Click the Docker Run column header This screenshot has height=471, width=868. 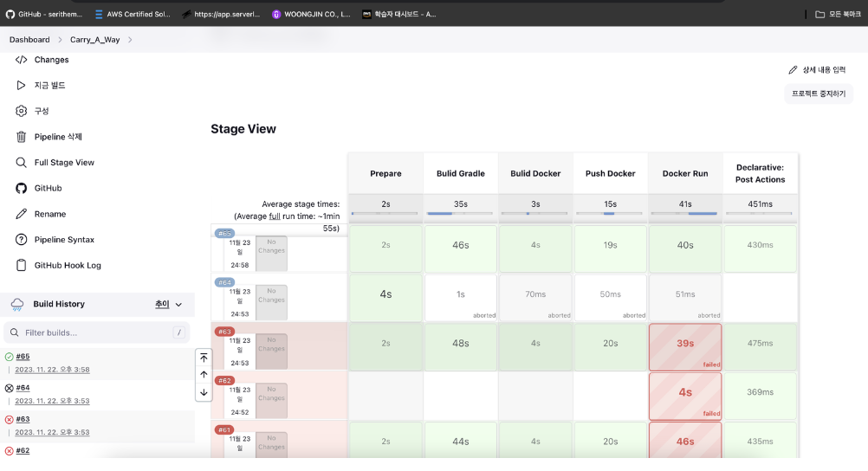pos(684,173)
